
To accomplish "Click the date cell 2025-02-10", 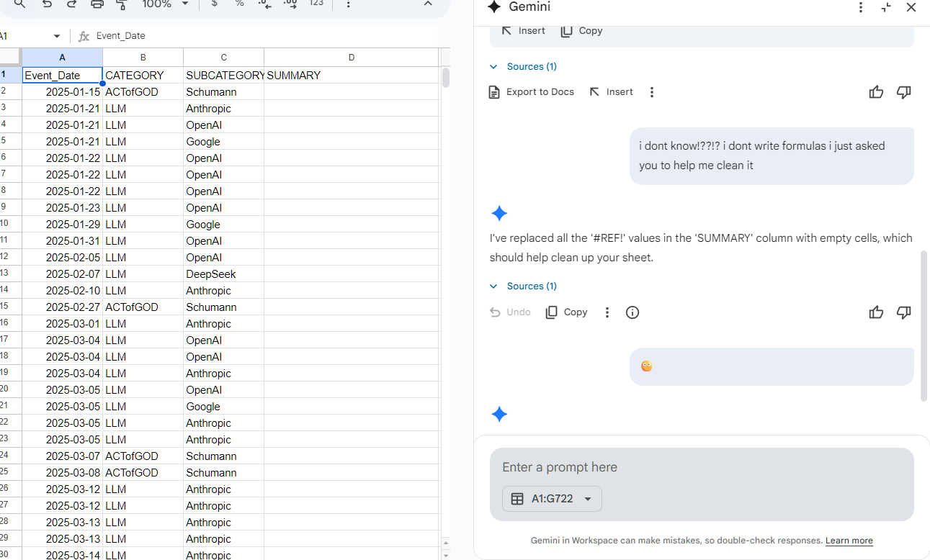I will tap(62, 291).
